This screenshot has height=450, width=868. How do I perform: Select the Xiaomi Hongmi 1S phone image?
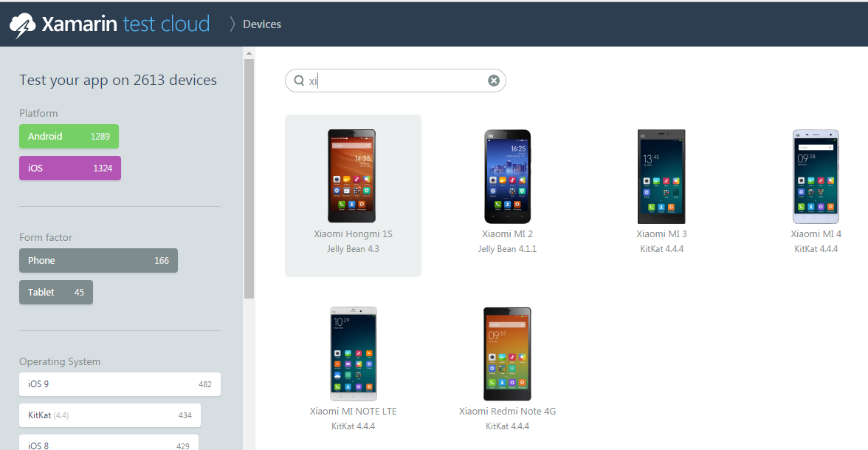point(351,176)
